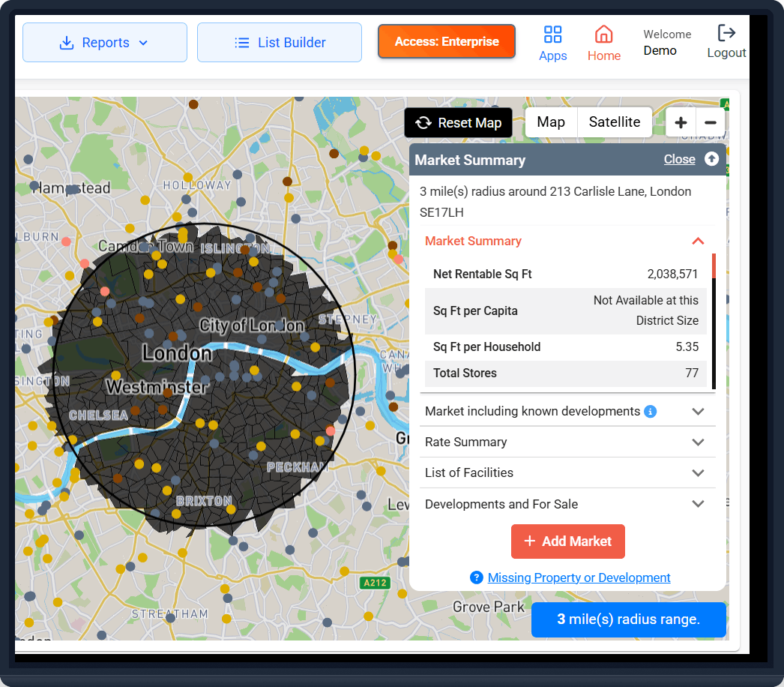Viewport: 784px width, 687px height.
Task: Close the Market Summary panel
Action: 679,159
